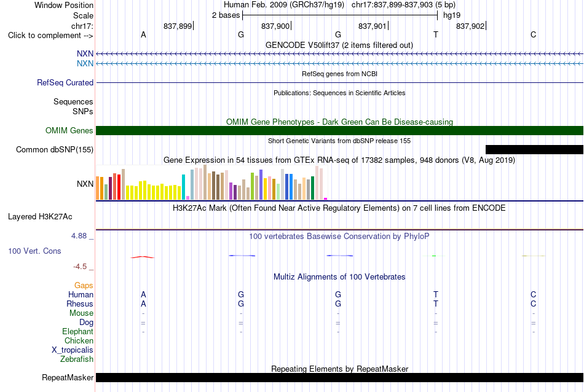Viewport: 584px width, 392px height.
Task: Click the Publications sequences track title
Action: (339, 93)
